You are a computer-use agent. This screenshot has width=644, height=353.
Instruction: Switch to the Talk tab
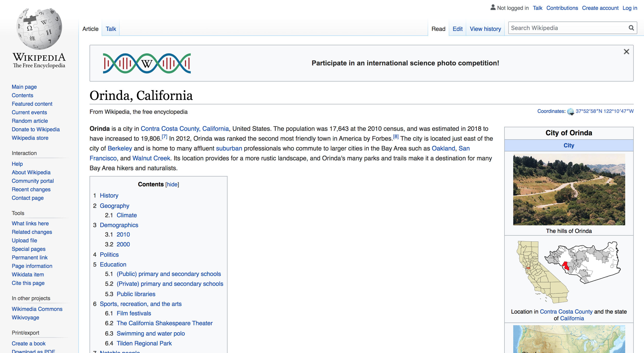pos(111,29)
